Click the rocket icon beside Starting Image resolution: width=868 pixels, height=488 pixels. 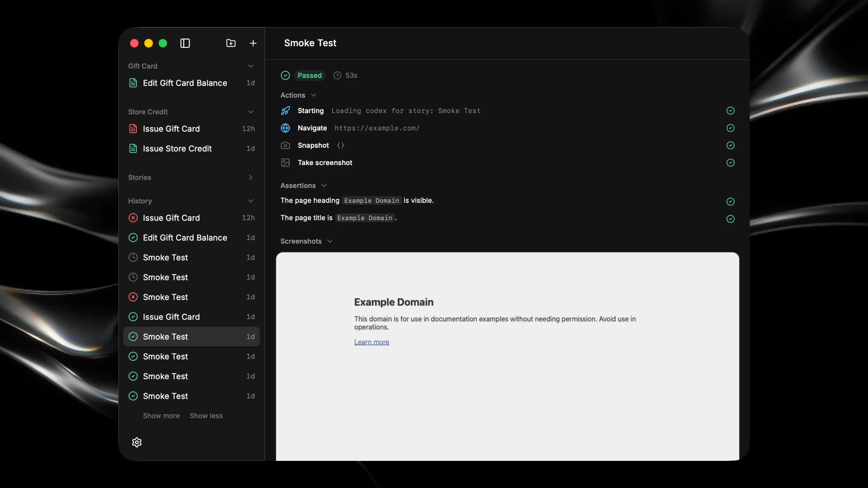click(x=285, y=111)
